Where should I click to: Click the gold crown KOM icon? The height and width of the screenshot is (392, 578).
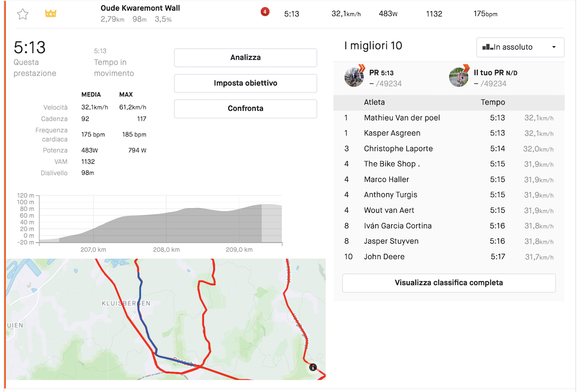tap(51, 13)
